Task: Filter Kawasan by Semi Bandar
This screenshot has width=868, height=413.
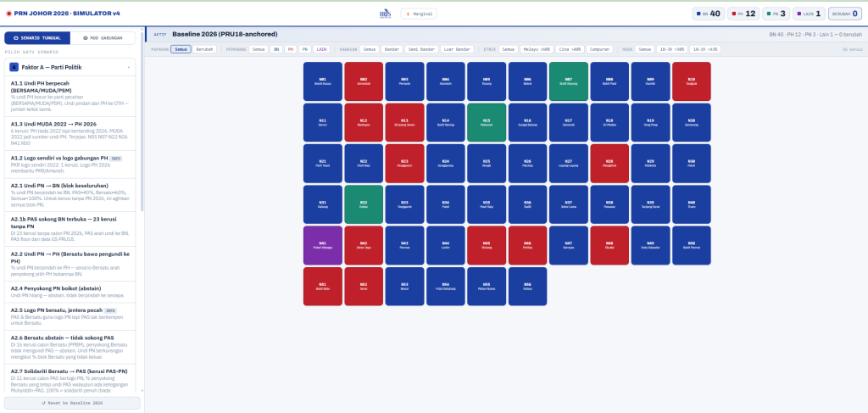Action: (421, 49)
